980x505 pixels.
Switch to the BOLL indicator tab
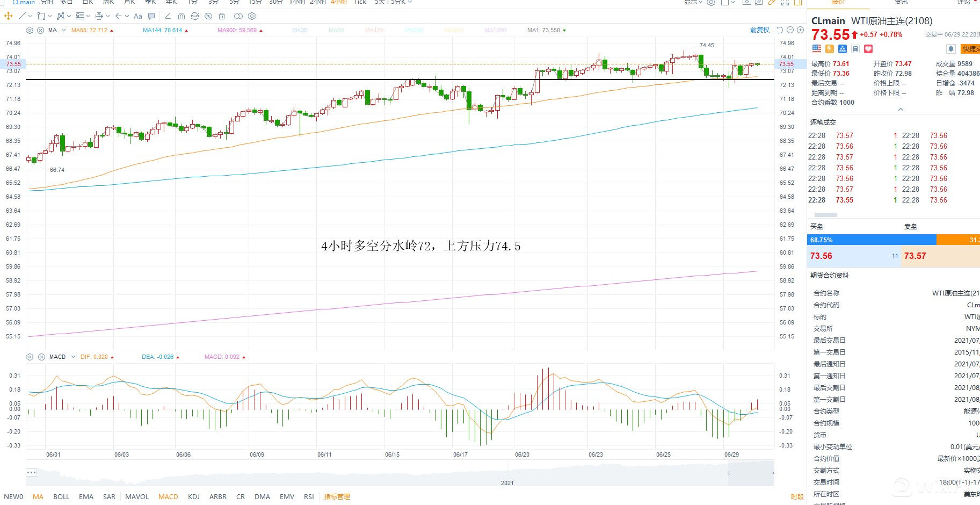[x=61, y=496]
